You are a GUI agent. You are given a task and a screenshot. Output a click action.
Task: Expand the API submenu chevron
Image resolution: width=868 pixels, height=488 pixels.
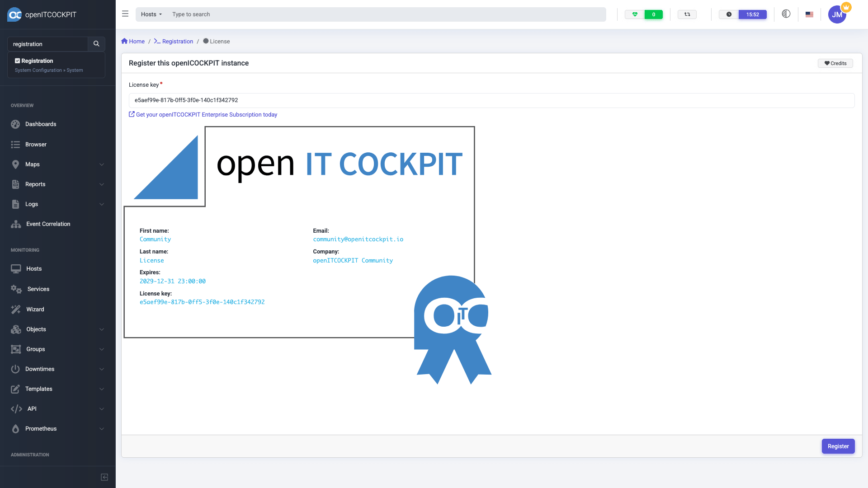tap(102, 409)
